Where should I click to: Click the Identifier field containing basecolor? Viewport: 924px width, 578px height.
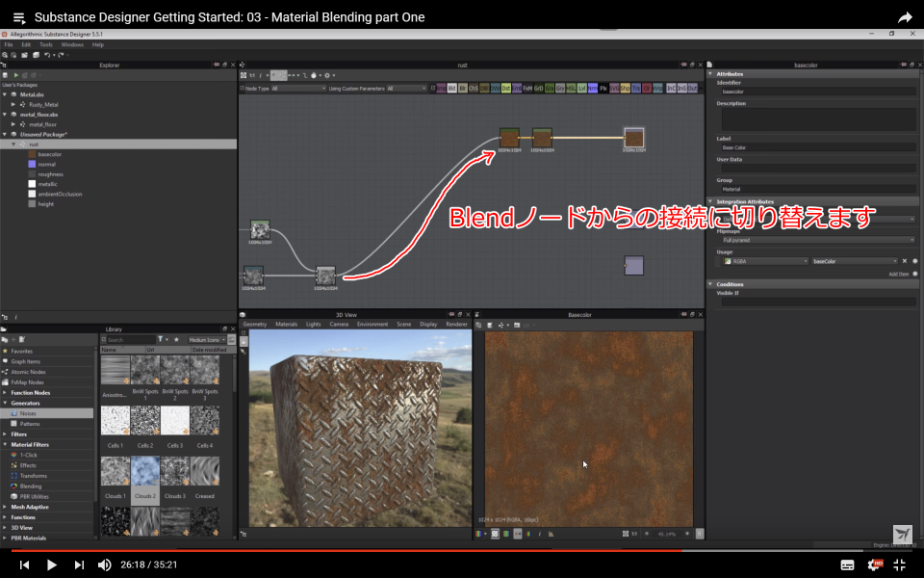click(818, 92)
